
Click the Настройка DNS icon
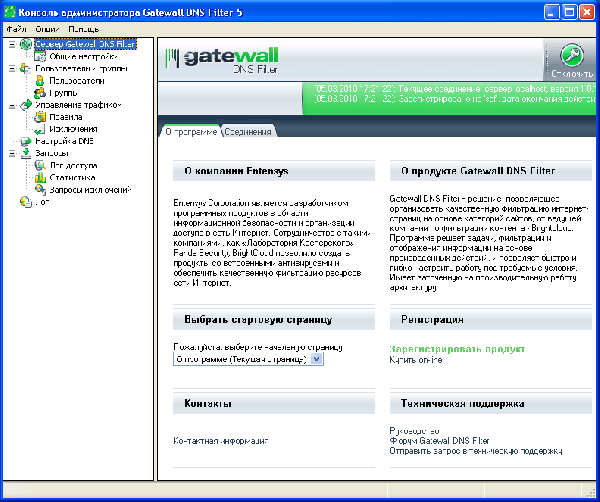[x=26, y=141]
